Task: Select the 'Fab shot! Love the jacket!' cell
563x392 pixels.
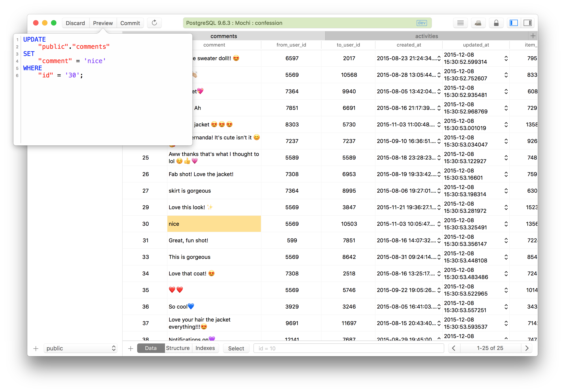Action: [x=214, y=174]
